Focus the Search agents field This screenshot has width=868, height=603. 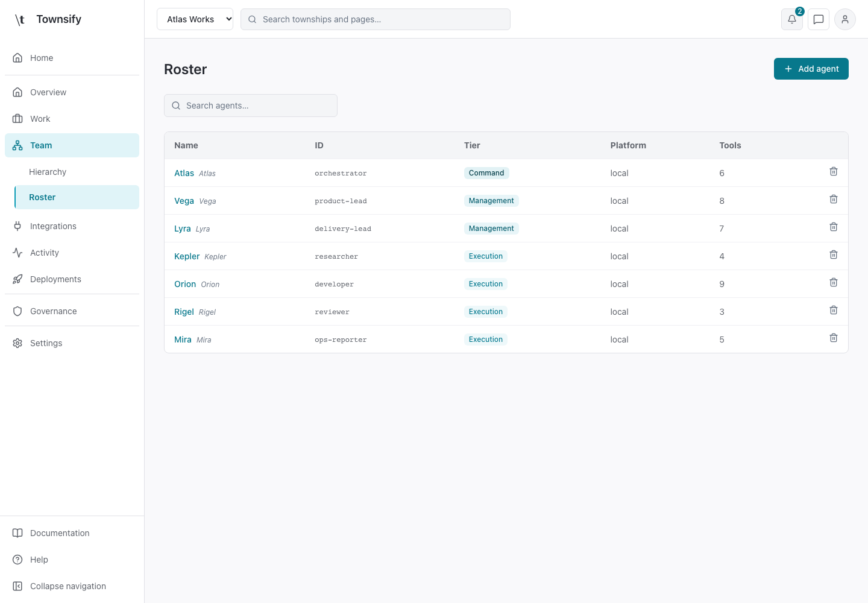pos(251,106)
